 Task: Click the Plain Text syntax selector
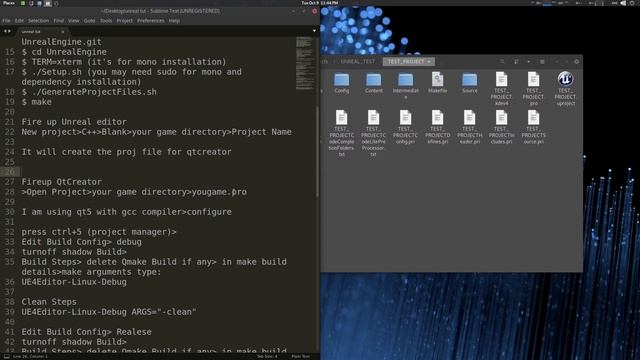coord(300,356)
